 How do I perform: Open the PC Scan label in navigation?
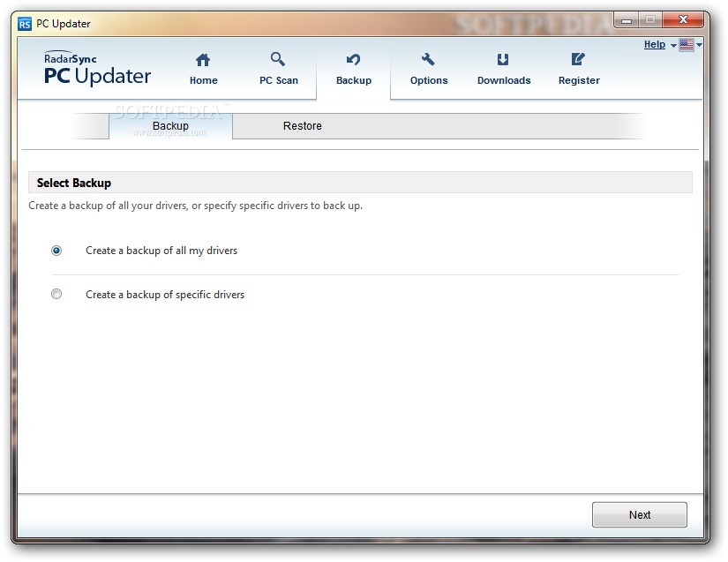pyautogui.click(x=279, y=80)
